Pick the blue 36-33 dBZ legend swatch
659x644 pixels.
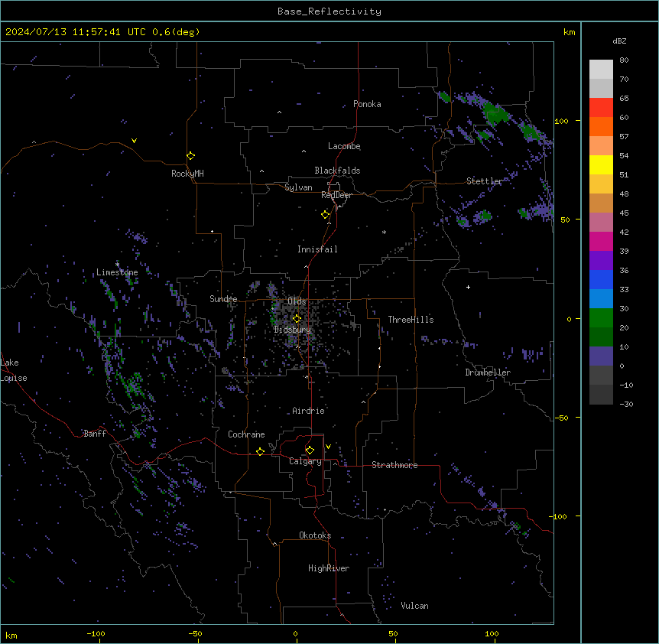point(601,279)
